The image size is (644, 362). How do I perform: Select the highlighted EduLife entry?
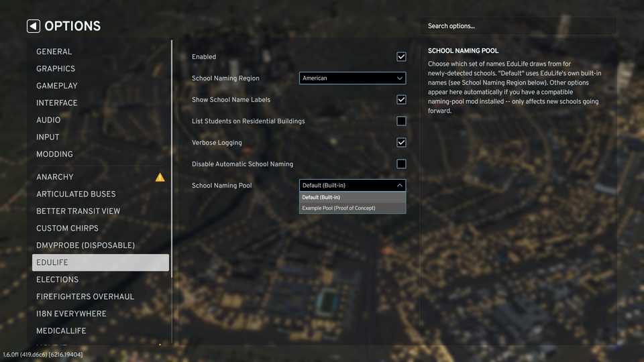(100, 262)
